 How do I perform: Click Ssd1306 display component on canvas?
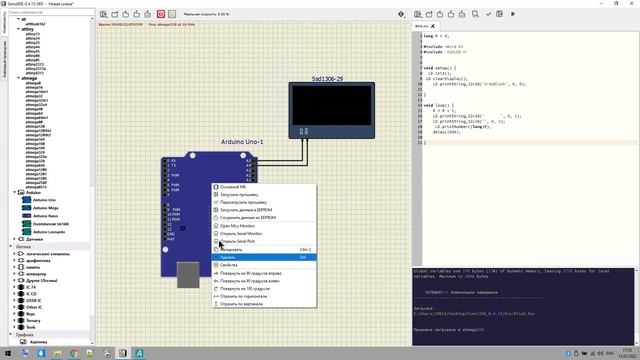(x=331, y=110)
